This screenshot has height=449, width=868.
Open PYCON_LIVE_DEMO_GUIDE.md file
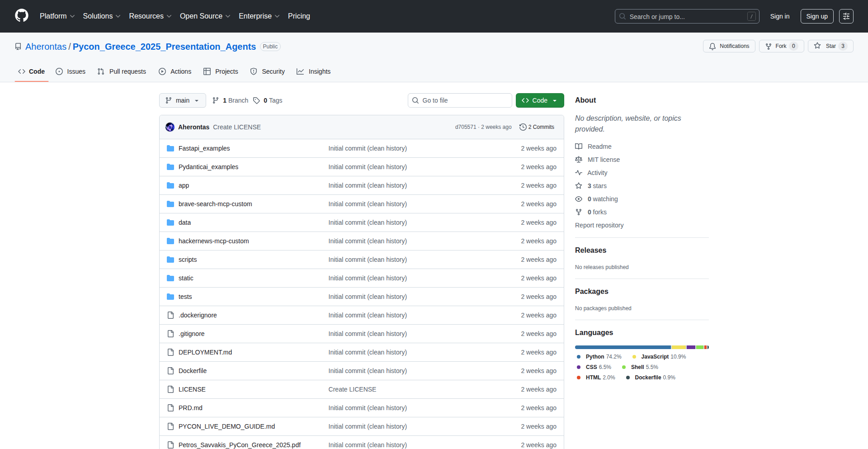pyautogui.click(x=226, y=426)
